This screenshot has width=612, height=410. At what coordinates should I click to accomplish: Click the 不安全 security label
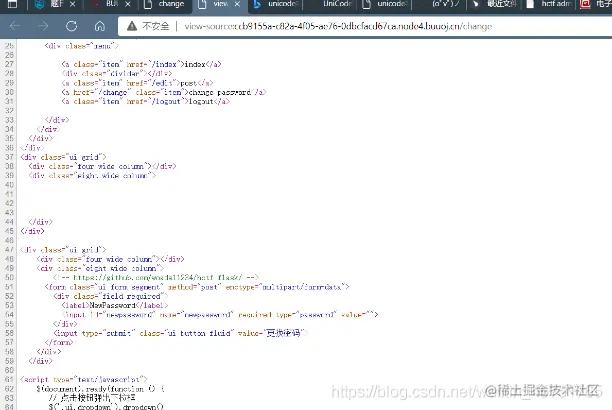click(156, 26)
